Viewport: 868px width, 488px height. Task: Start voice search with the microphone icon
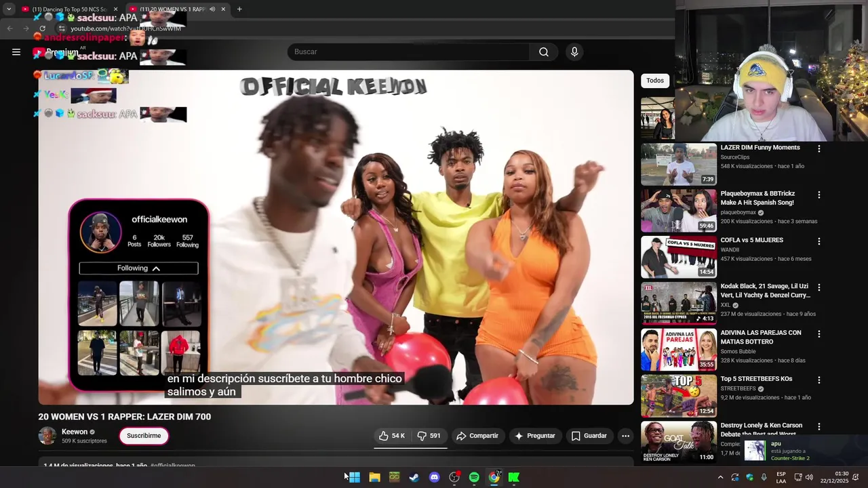tap(574, 52)
